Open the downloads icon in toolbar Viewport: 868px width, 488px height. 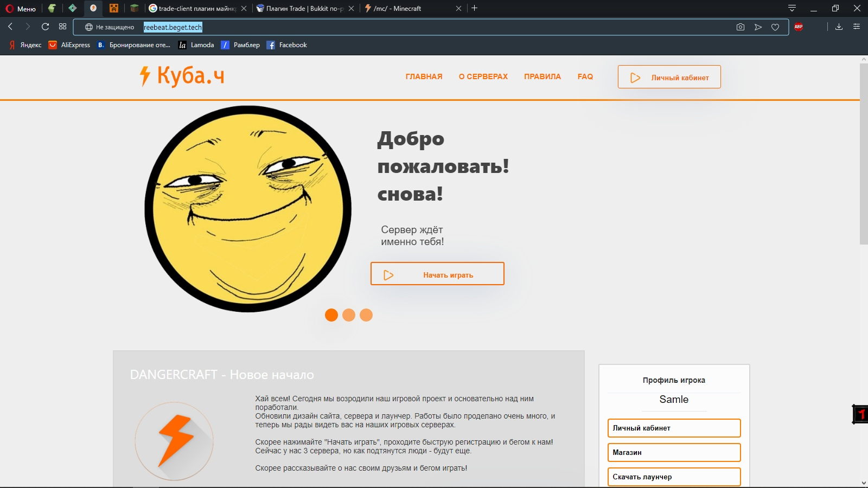pyautogui.click(x=839, y=27)
